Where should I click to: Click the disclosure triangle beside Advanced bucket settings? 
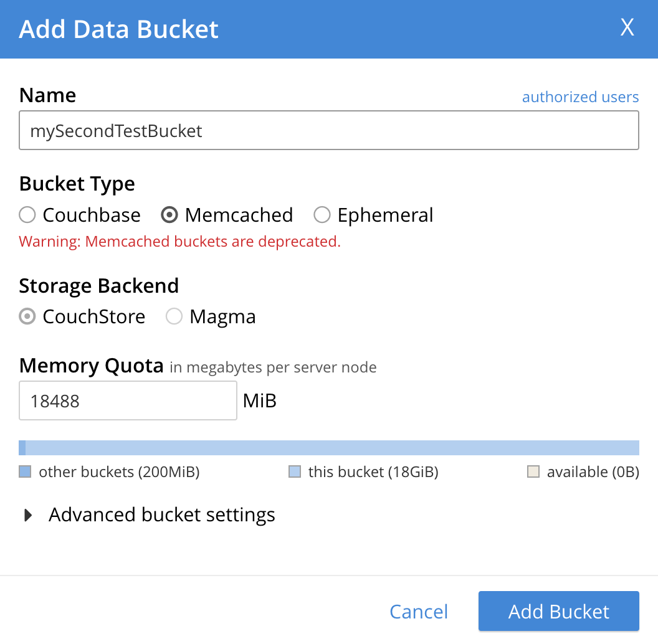[x=27, y=514]
